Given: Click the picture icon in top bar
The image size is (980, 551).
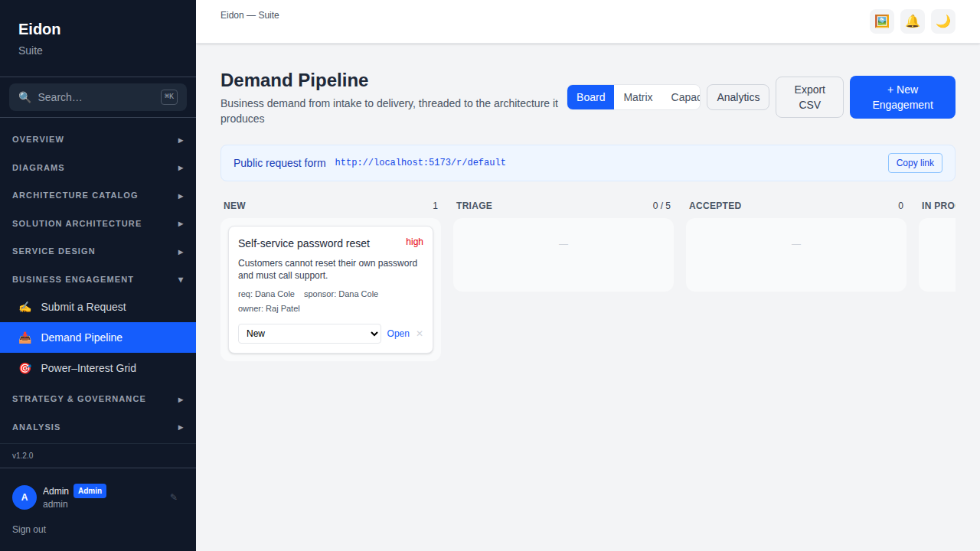Looking at the screenshot, I should point(882,21).
